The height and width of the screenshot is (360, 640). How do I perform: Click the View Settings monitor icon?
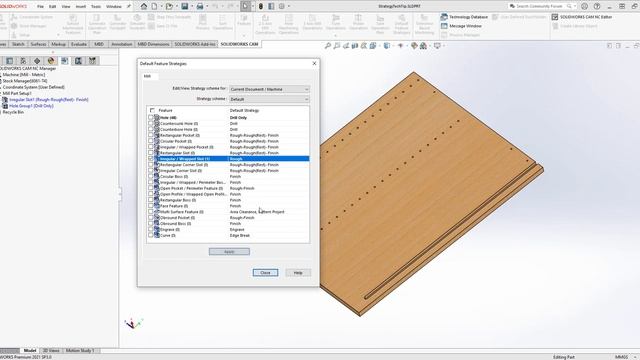[x=437, y=46]
